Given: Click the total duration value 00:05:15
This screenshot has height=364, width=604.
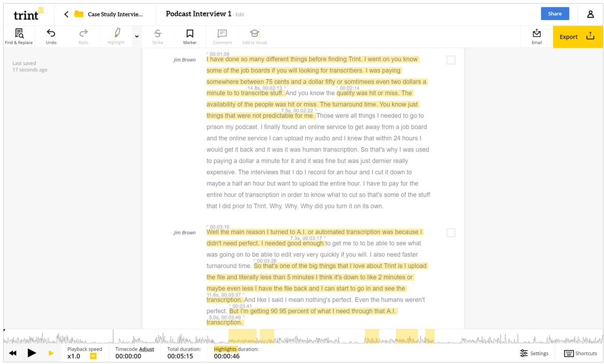Looking at the screenshot, I should pos(180,356).
